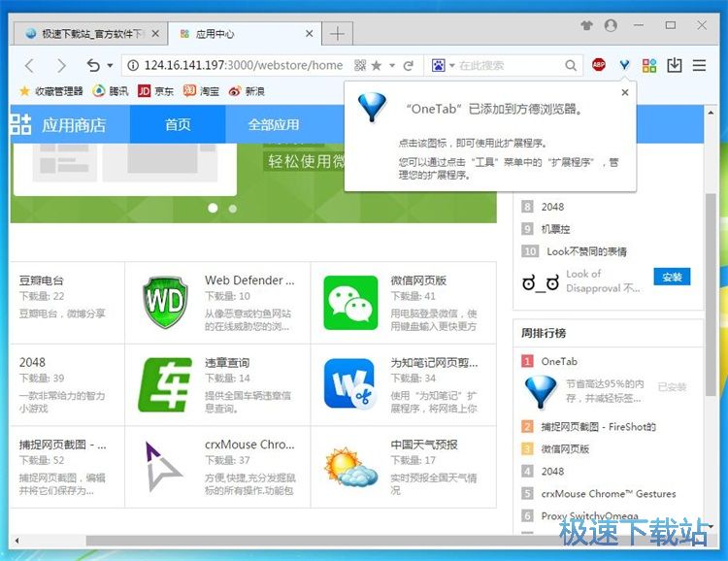Select the second banner carousel dot
Screen dimensions: 728x561
point(233,209)
